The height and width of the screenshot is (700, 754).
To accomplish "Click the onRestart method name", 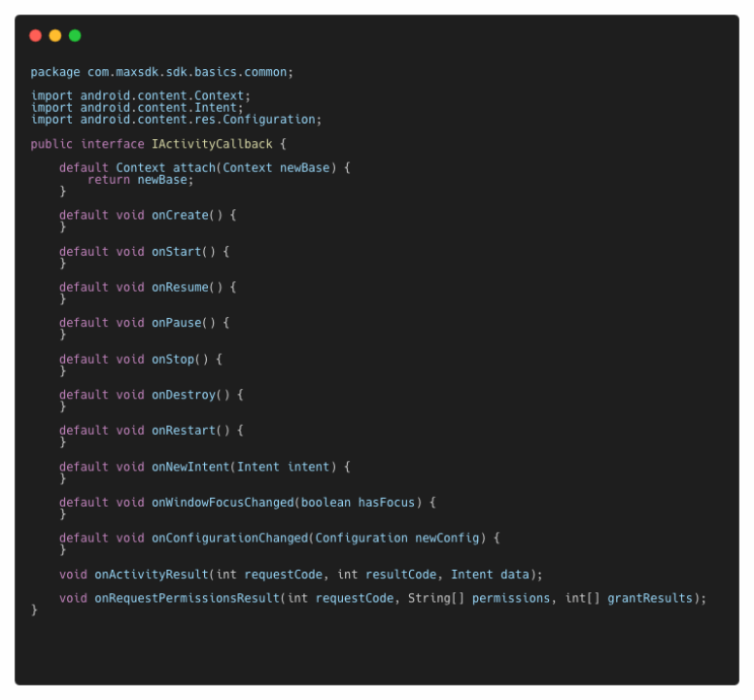I will tap(184, 431).
